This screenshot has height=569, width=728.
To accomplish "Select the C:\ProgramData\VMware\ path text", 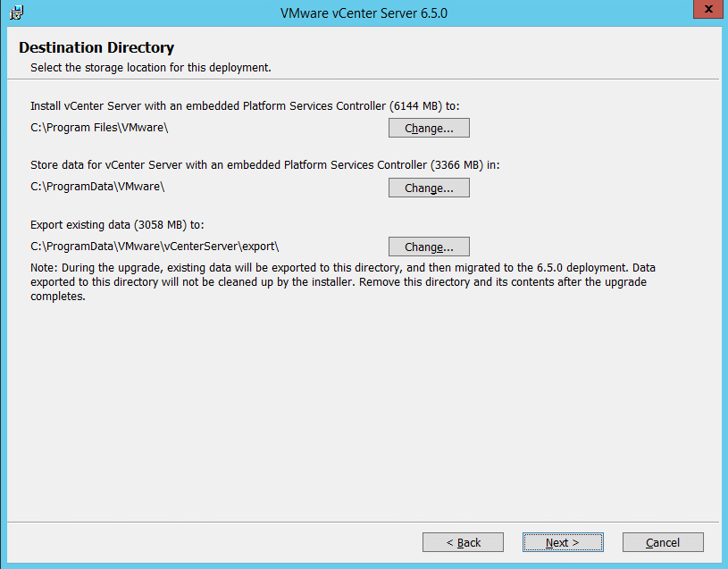I will click(x=97, y=187).
